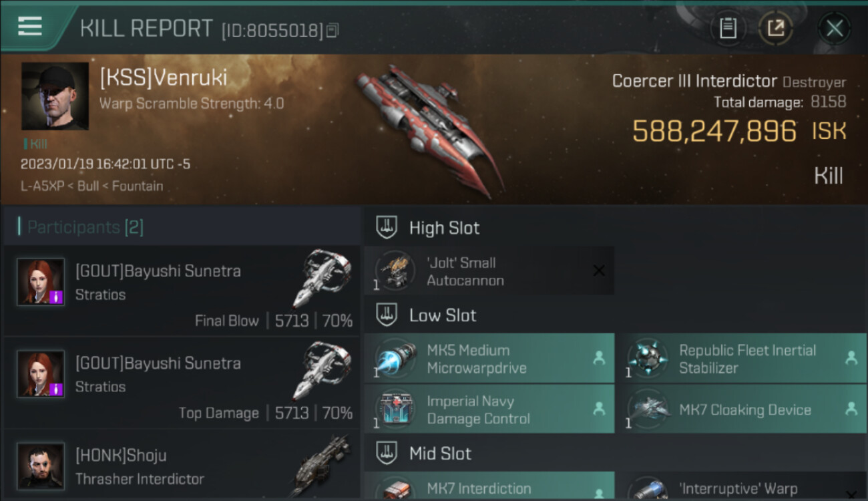This screenshot has height=501, width=868.
Task: Open the clipboard report icon
Action: point(728,28)
